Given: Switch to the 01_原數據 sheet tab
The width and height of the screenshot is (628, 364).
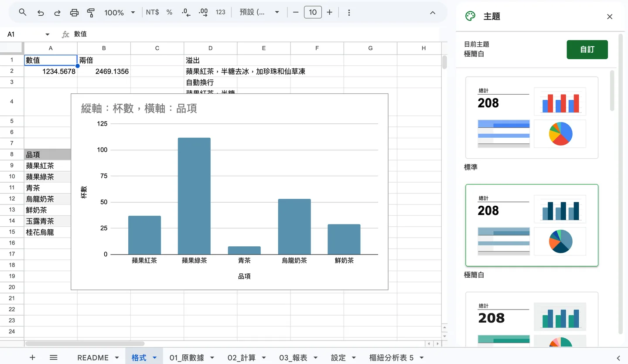Looking at the screenshot, I should point(187,358).
